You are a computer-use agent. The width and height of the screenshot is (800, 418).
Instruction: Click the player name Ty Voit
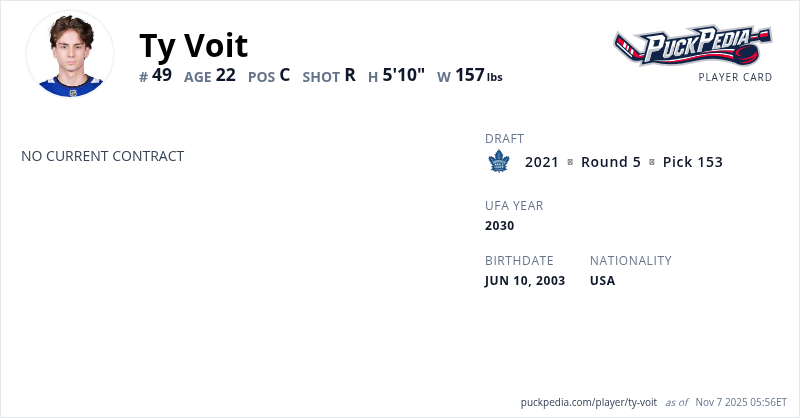tap(193, 45)
